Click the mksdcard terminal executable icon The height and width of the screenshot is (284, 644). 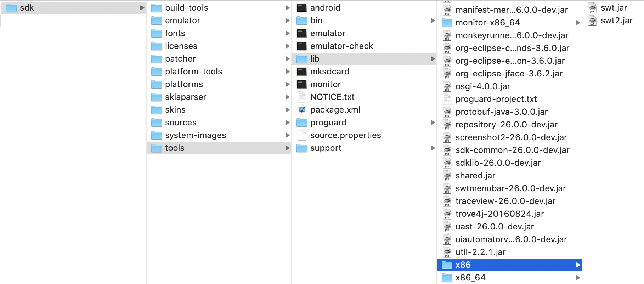click(302, 72)
